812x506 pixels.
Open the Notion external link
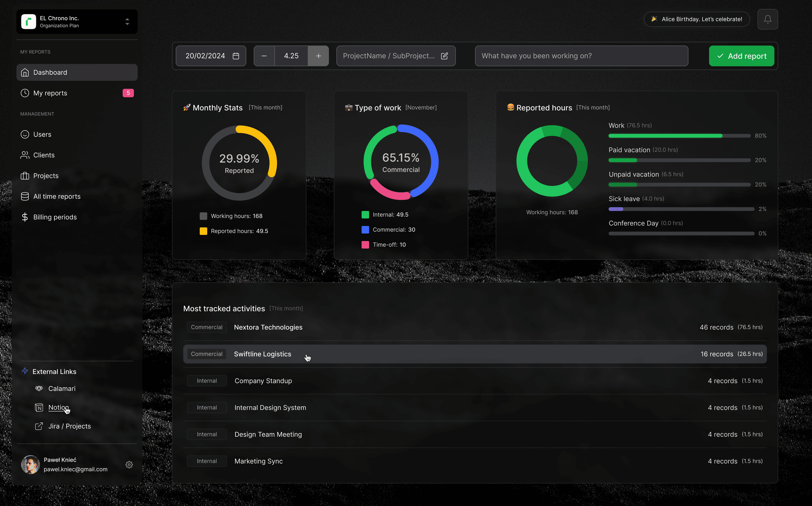coord(59,407)
